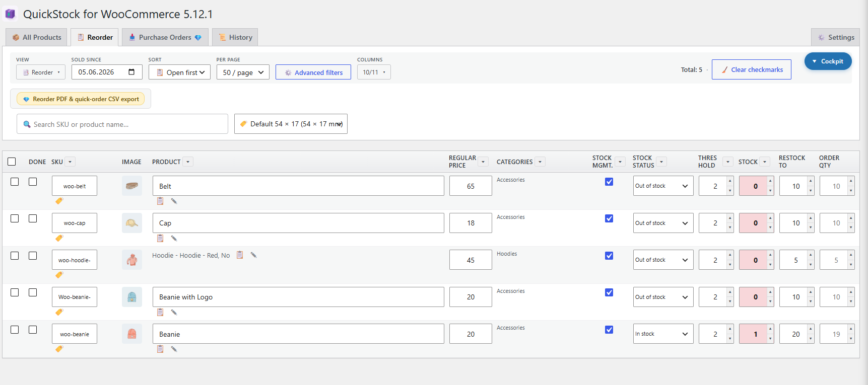Mark woo-beanie as Done checkbox
The height and width of the screenshot is (385, 868).
point(33,330)
